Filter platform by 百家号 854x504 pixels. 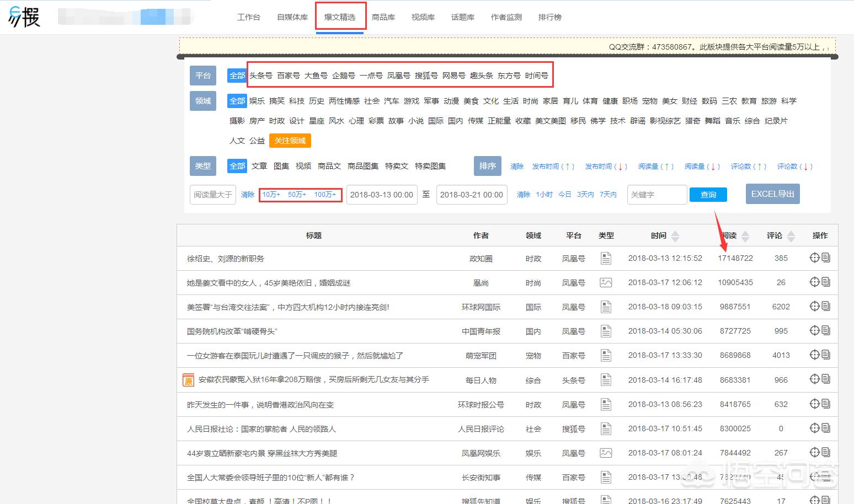click(289, 76)
